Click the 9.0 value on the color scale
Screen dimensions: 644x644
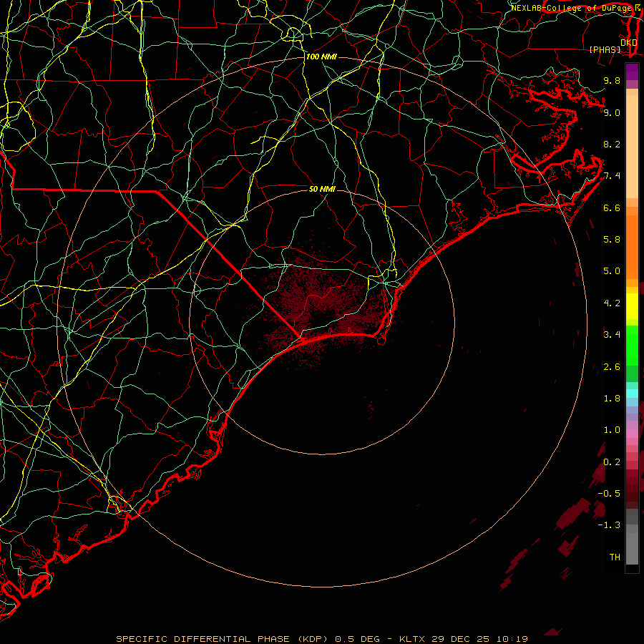[x=612, y=112]
